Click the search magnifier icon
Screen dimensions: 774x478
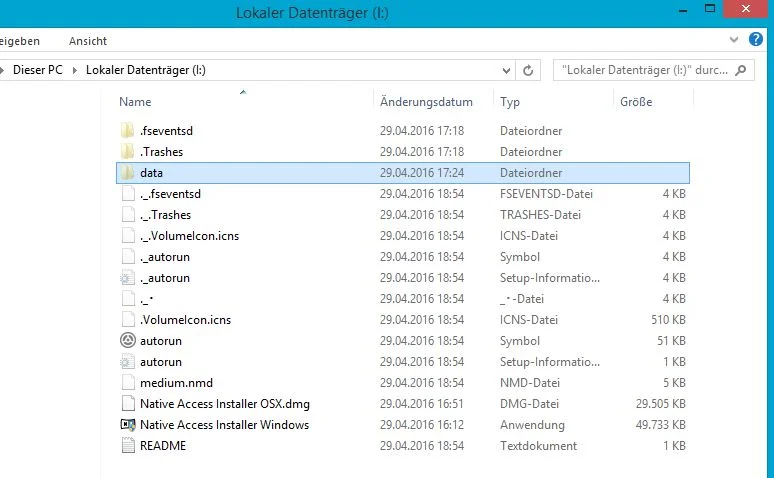(740, 70)
